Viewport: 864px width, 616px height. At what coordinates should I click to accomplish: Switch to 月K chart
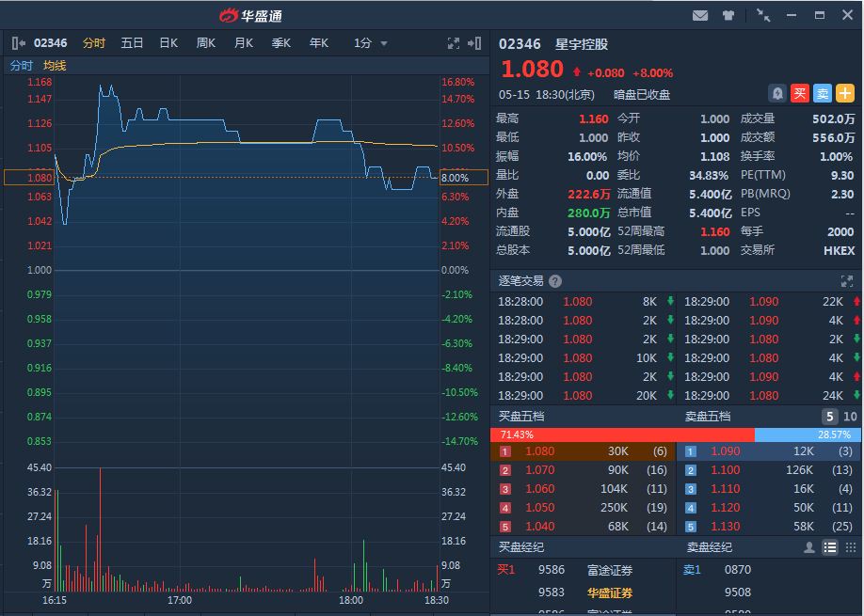coord(244,43)
